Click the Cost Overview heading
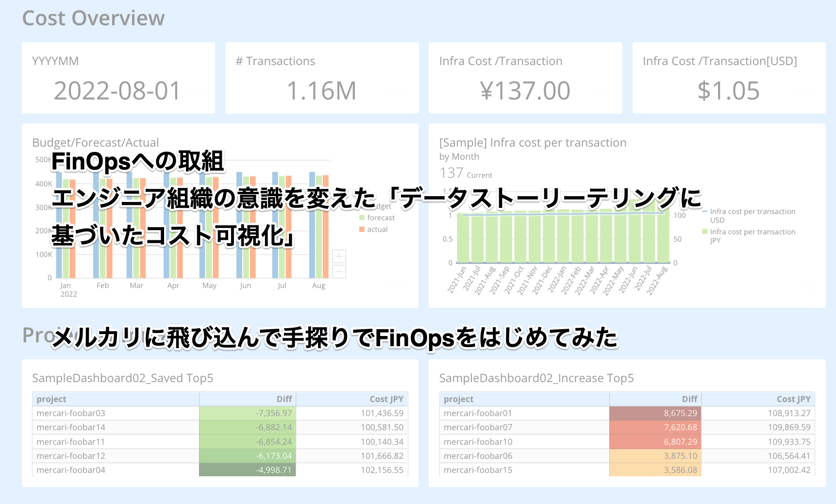The image size is (836, 504). (94, 18)
